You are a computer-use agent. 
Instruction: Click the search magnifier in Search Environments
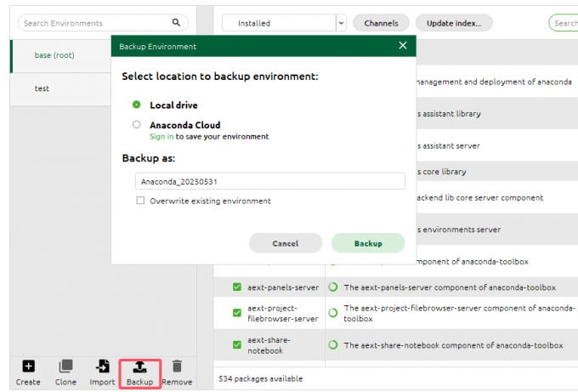pos(177,23)
